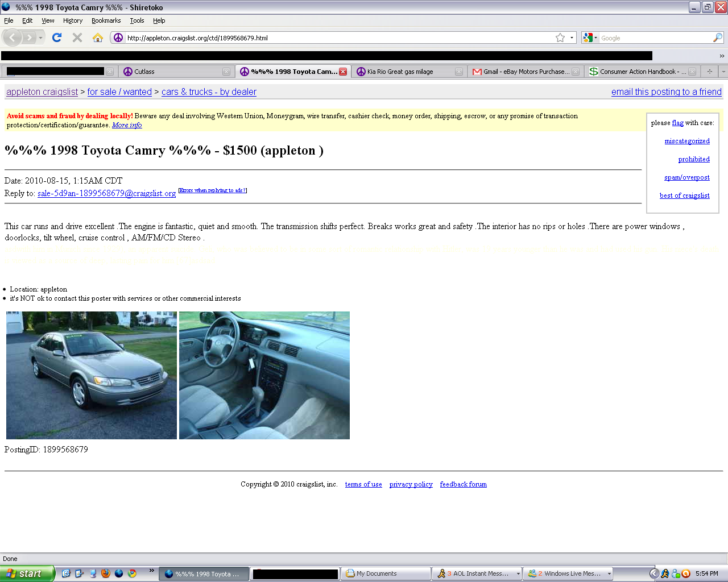Open the search engine selector dropdown

(590, 38)
